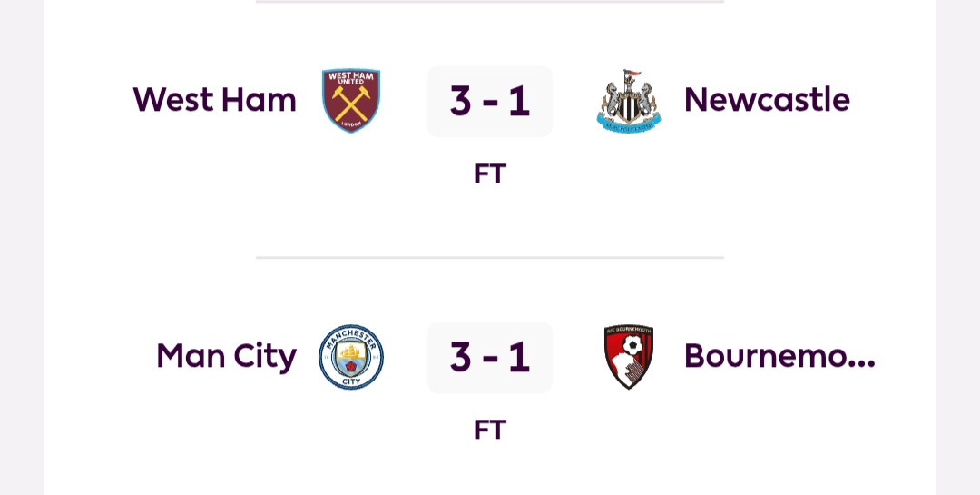980x495 pixels.
Task: Click Bournemouth's goal count of 1
Action: point(519,357)
